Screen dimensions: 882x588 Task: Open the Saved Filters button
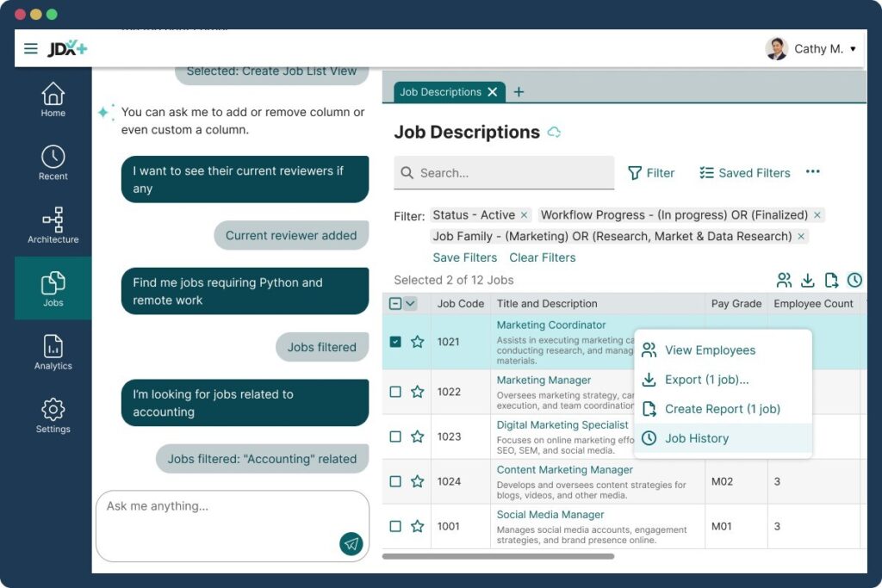(x=744, y=173)
